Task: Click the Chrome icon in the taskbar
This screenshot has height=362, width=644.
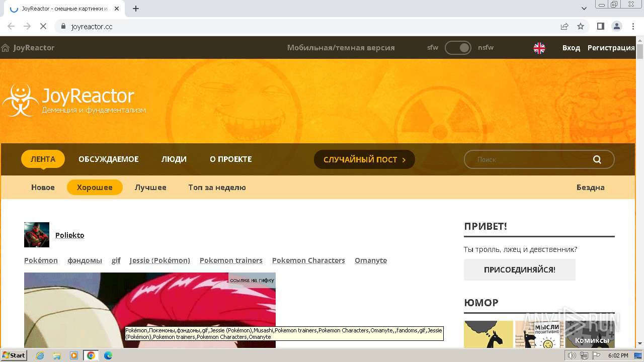Action: (91, 355)
